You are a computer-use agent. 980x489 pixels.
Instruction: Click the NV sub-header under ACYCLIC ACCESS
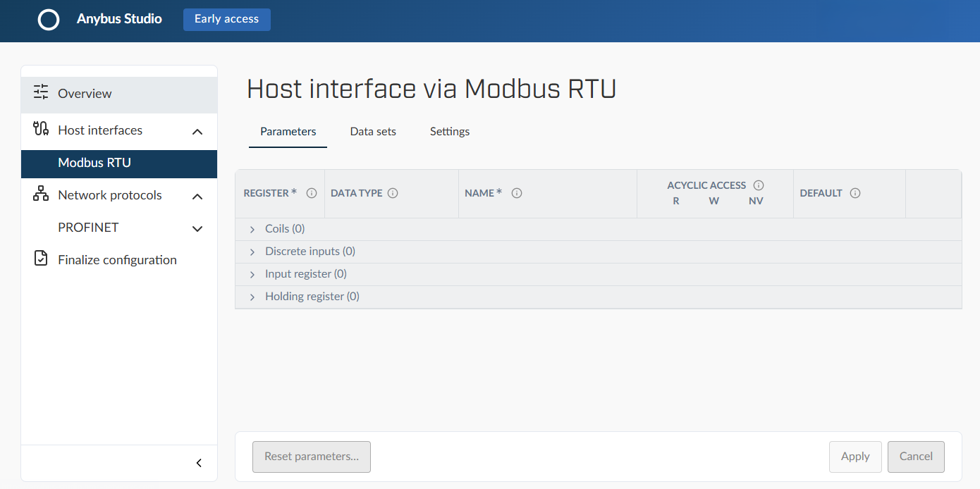pos(756,201)
